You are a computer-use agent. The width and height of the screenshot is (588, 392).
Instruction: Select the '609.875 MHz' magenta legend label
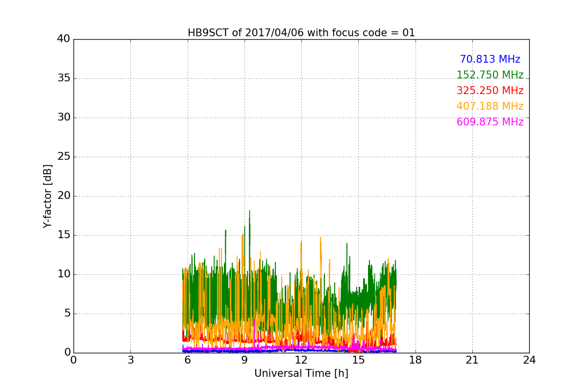[490, 122]
